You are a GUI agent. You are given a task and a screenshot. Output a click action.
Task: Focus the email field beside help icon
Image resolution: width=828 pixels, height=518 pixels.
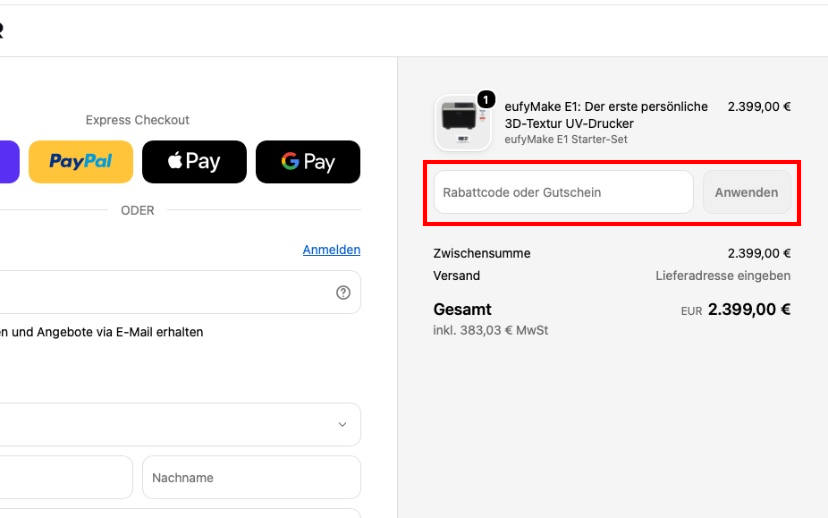[x=180, y=293]
